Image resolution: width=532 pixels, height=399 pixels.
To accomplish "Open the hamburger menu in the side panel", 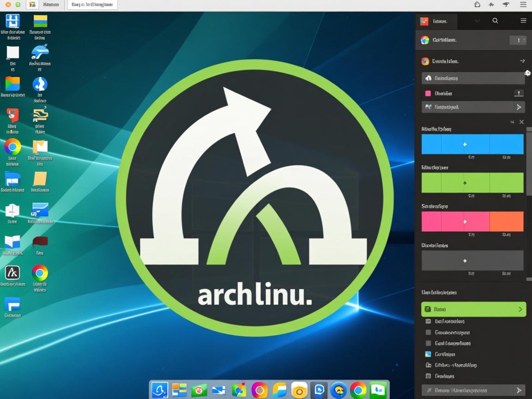I will coord(523,20).
